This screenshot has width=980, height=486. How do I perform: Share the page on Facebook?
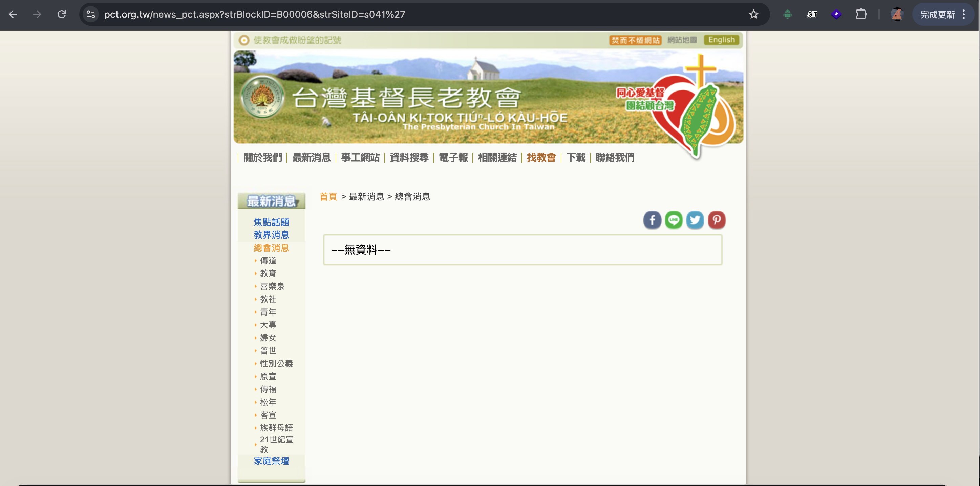(652, 220)
